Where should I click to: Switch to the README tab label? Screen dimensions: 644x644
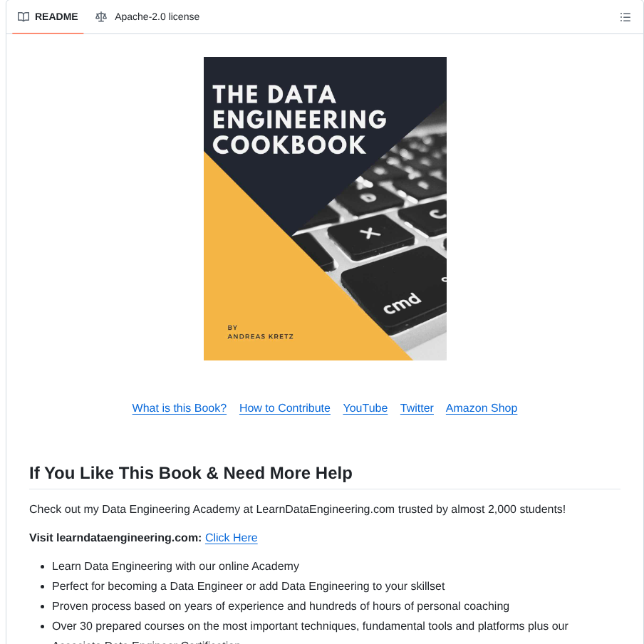click(x=56, y=17)
